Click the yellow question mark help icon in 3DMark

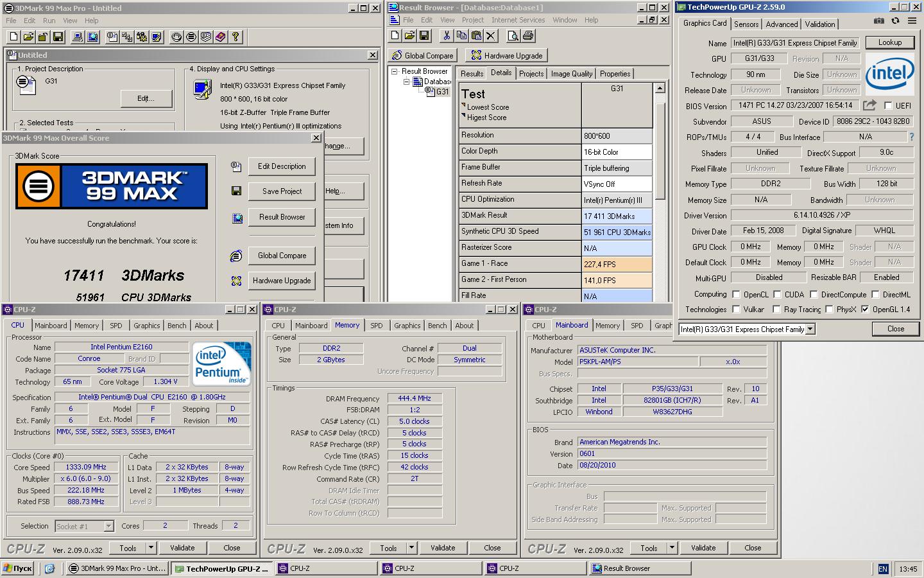point(235,37)
